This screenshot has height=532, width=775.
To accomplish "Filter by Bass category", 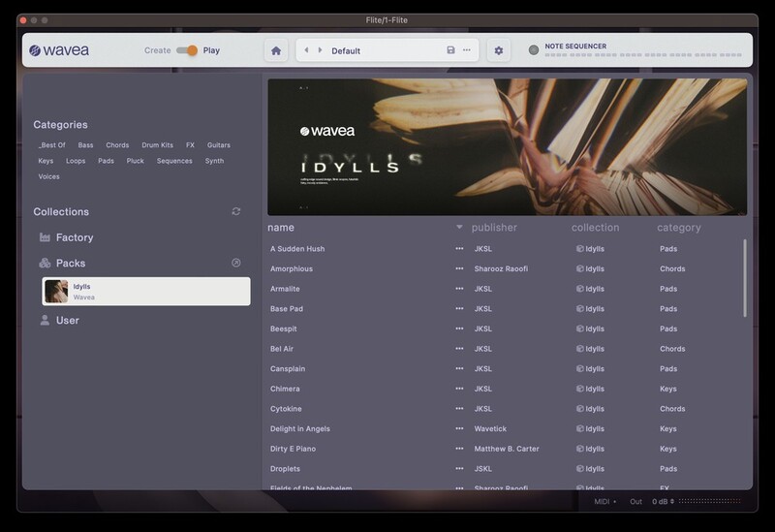I will click(x=85, y=144).
